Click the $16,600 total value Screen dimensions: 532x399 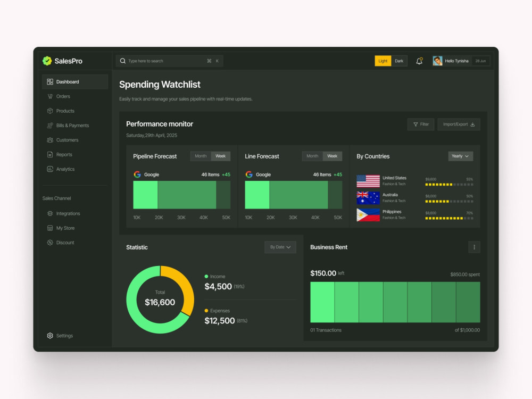coord(160,302)
